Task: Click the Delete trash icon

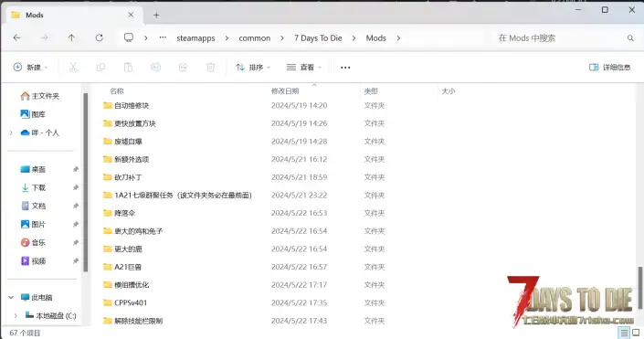Action: (211, 67)
